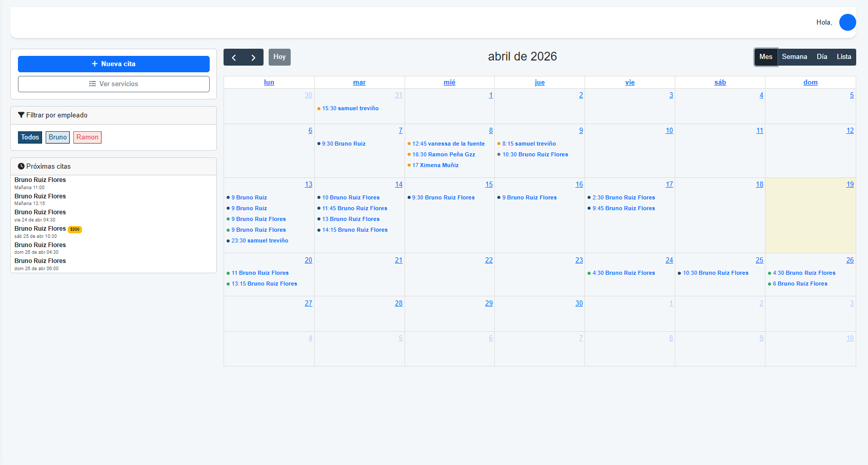Filter appointments by employee Ramon

tap(87, 137)
